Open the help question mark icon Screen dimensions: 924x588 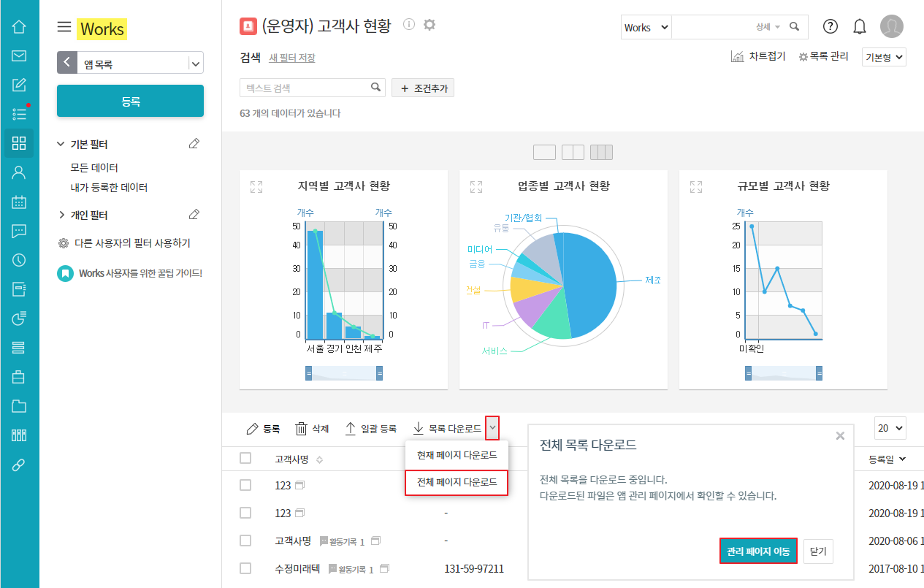pos(831,27)
